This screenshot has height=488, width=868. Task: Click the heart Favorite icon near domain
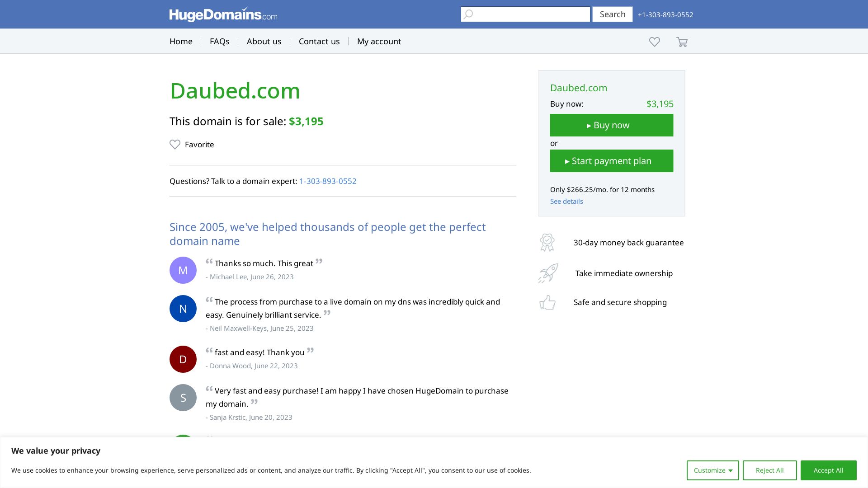(x=175, y=145)
